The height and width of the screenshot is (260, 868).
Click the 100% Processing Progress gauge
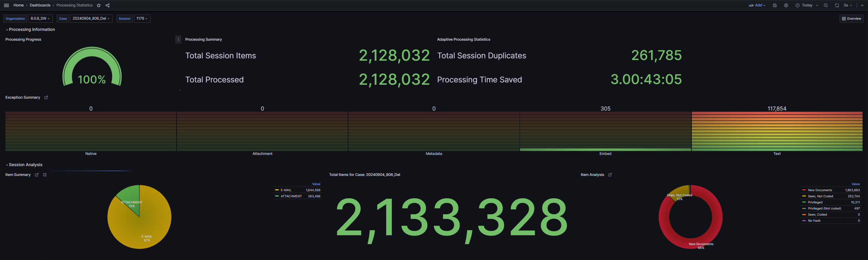coord(92,67)
